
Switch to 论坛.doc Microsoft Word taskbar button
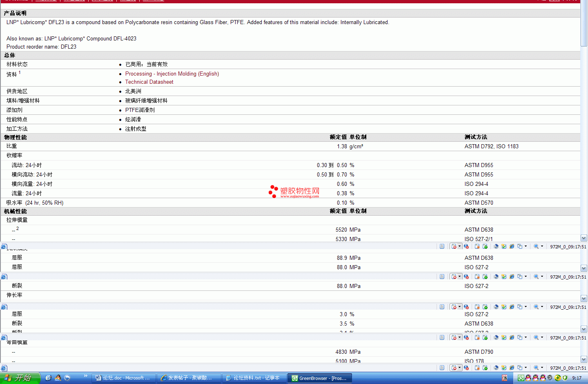(x=123, y=378)
